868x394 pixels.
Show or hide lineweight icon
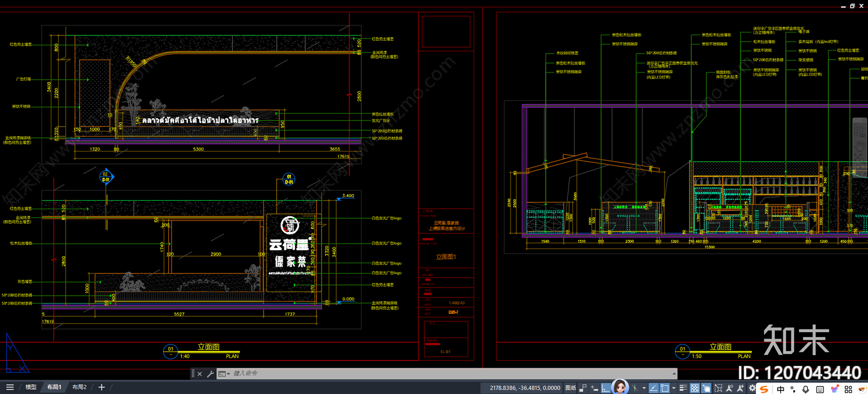(x=683, y=388)
